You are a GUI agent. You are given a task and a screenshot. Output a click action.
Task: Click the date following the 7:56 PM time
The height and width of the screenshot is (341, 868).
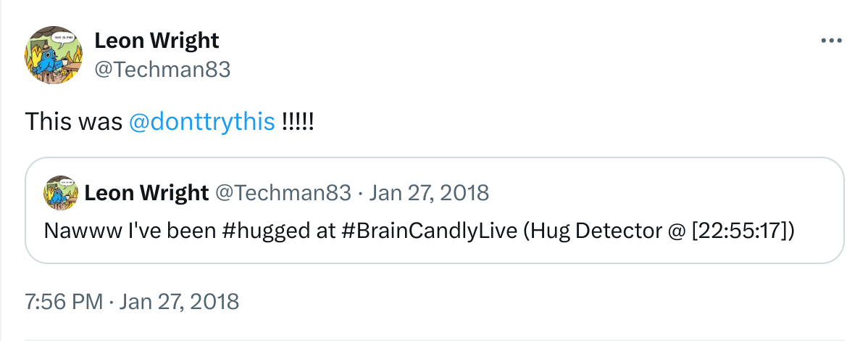[x=180, y=301]
